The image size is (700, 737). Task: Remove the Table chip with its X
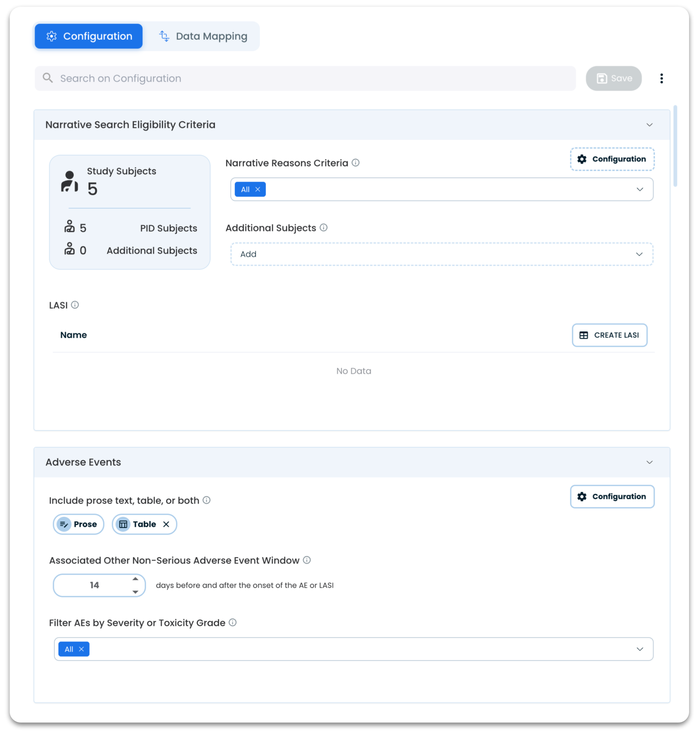point(166,524)
